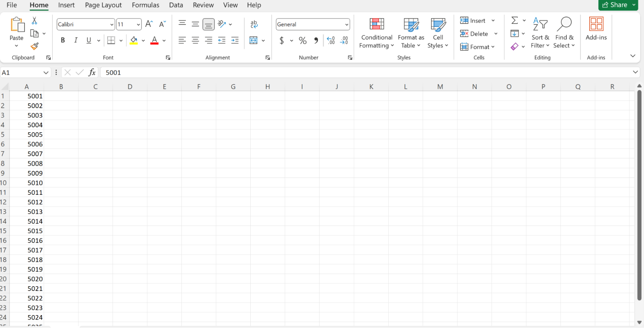644x328 pixels.
Task: Switch to the View tab
Action: pyautogui.click(x=230, y=5)
